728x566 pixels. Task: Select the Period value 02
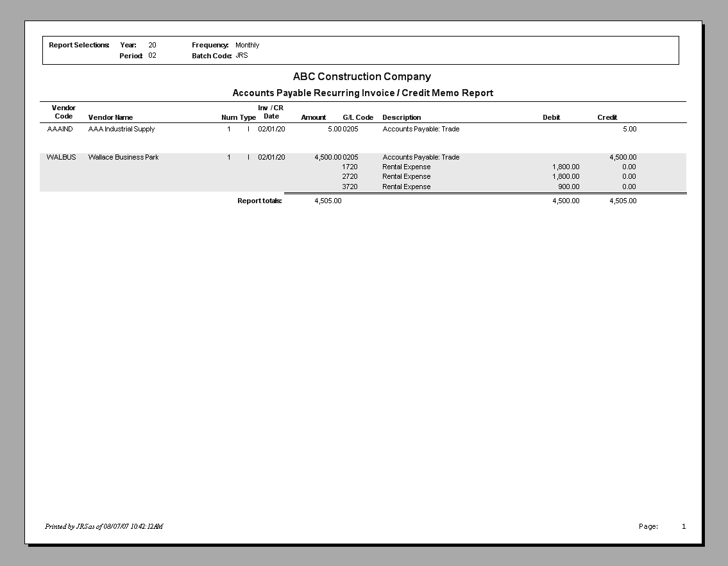(152, 55)
